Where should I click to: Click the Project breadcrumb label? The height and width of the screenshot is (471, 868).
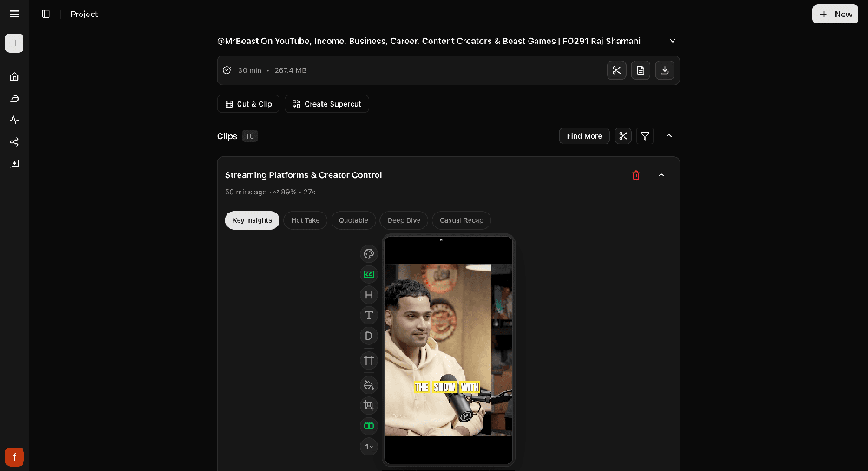84,15
